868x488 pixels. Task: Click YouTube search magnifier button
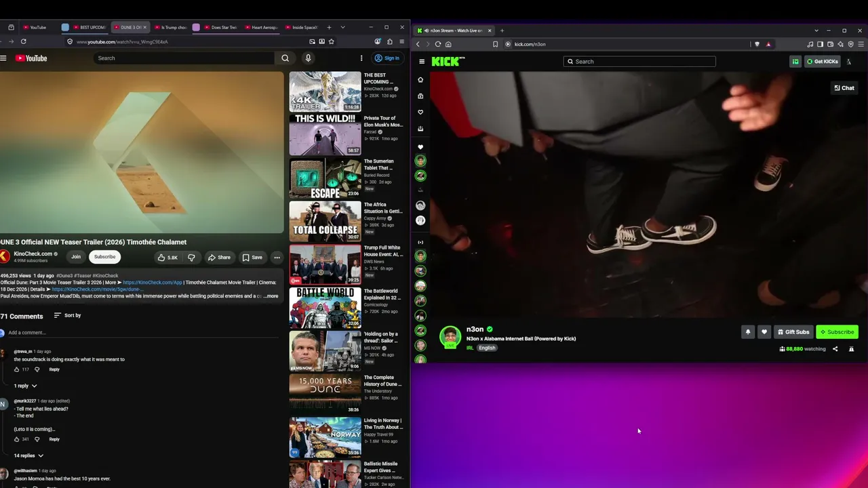285,58
